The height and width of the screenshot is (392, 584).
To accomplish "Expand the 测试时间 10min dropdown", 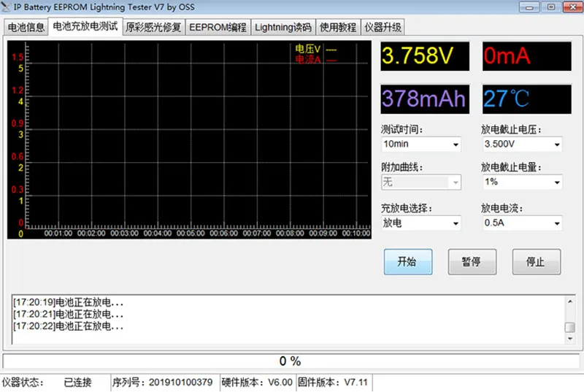I will point(421,144).
